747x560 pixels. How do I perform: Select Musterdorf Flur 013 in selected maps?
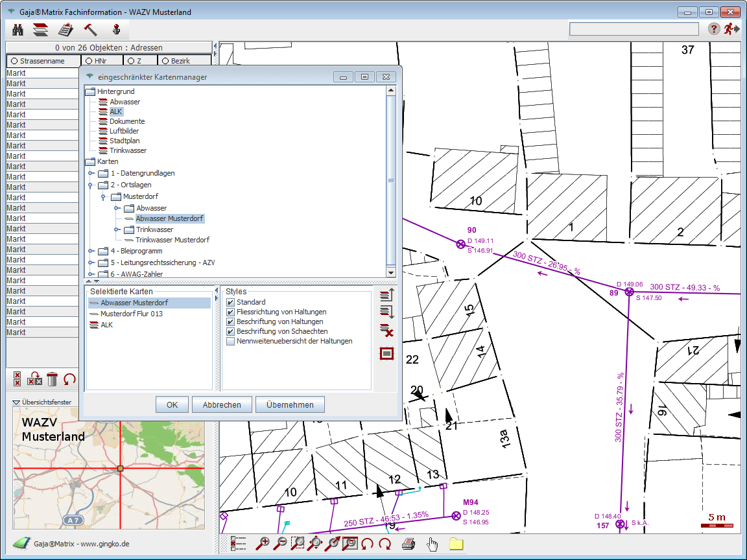click(x=131, y=314)
